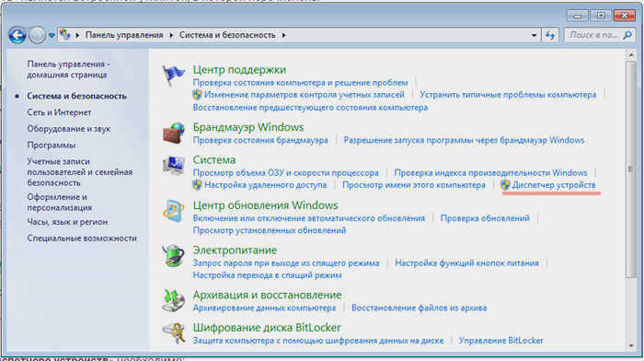644x361 pixels.
Task: Open Программы category in sidebar
Action: [52, 146]
